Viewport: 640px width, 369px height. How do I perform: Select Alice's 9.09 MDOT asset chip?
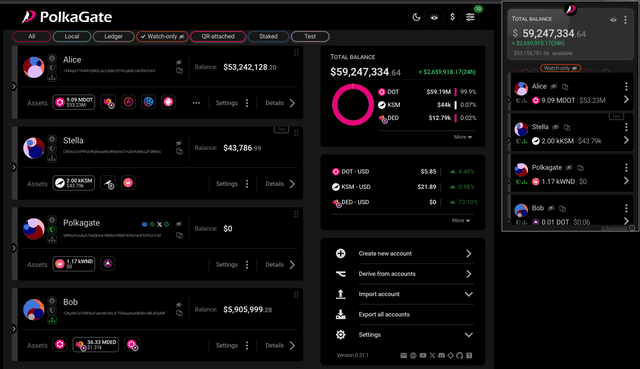point(74,102)
